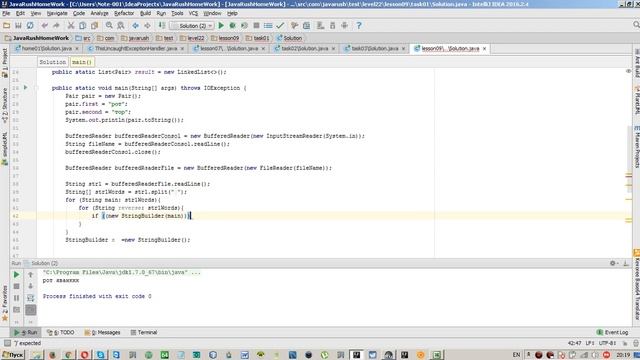Open the Event Log
The image size is (640, 360).
[613, 332]
